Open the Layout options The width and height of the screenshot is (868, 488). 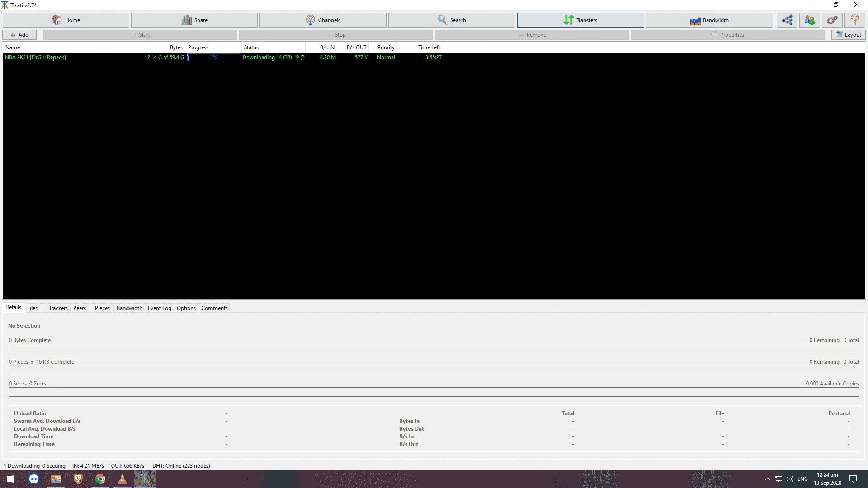coord(848,35)
